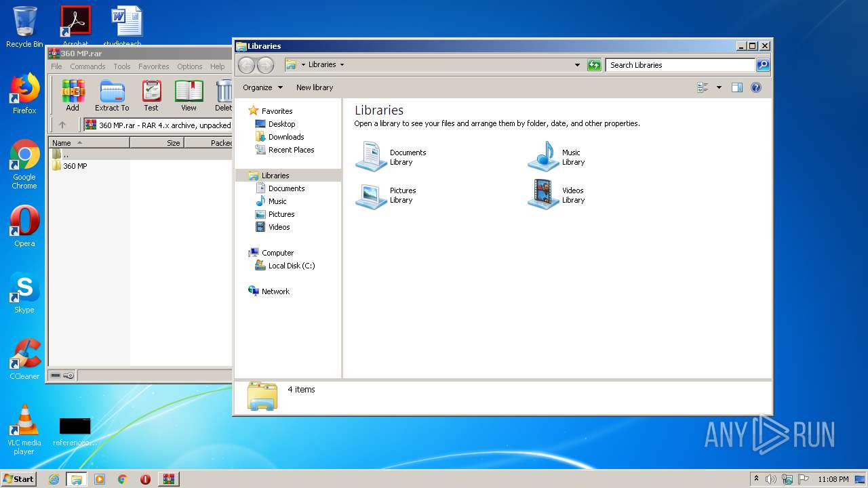Click the Explorer search magnifier icon
Image resolution: width=868 pixels, height=488 pixels.
(763, 65)
